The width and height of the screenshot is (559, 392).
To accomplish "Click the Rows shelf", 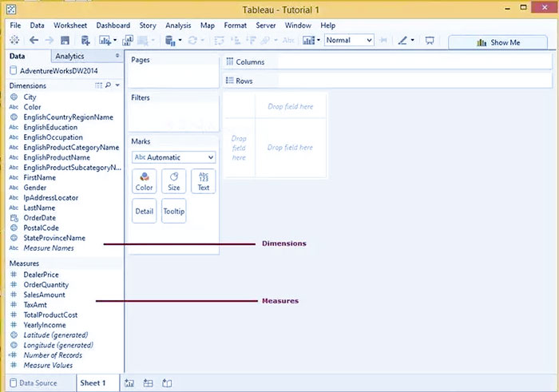I will point(387,81).
